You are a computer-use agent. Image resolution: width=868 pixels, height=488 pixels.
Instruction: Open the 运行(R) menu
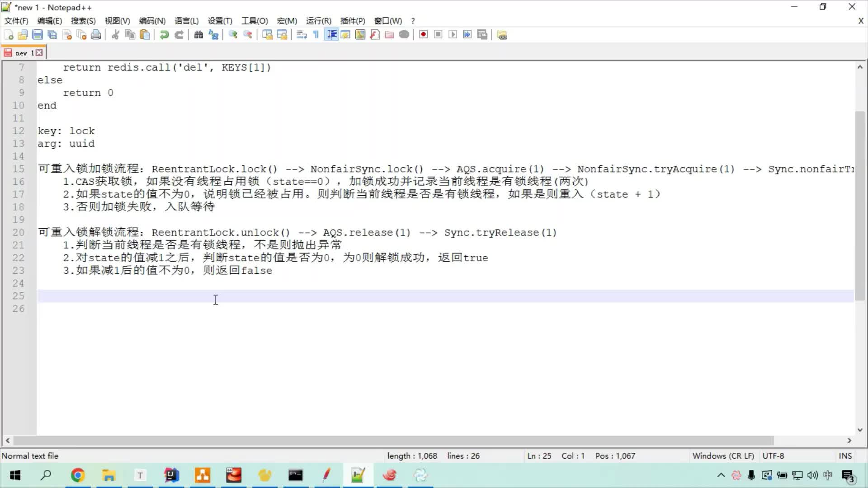[319, 21]
